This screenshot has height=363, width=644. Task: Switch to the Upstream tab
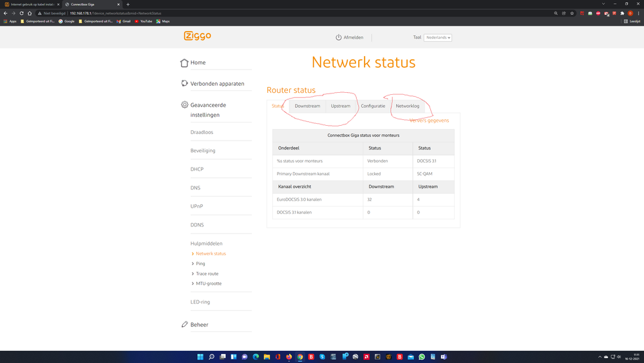[341, 106]
